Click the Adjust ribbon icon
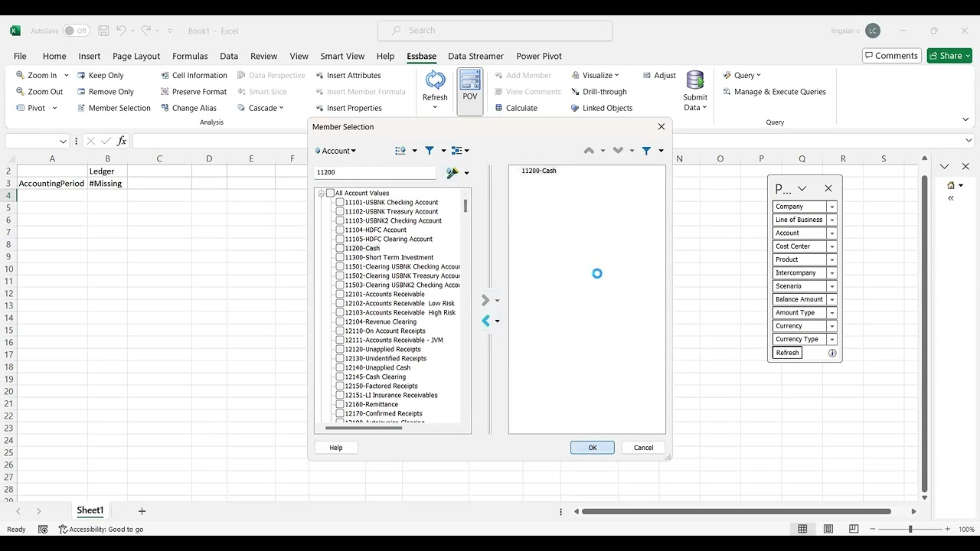Image resolution: width=980 pixels, height=551 pixels. click(646, 75)
